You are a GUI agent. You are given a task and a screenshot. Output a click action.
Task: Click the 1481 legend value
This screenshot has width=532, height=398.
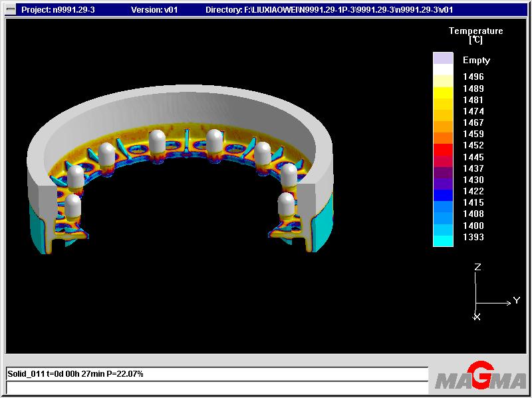click(473, 100)
